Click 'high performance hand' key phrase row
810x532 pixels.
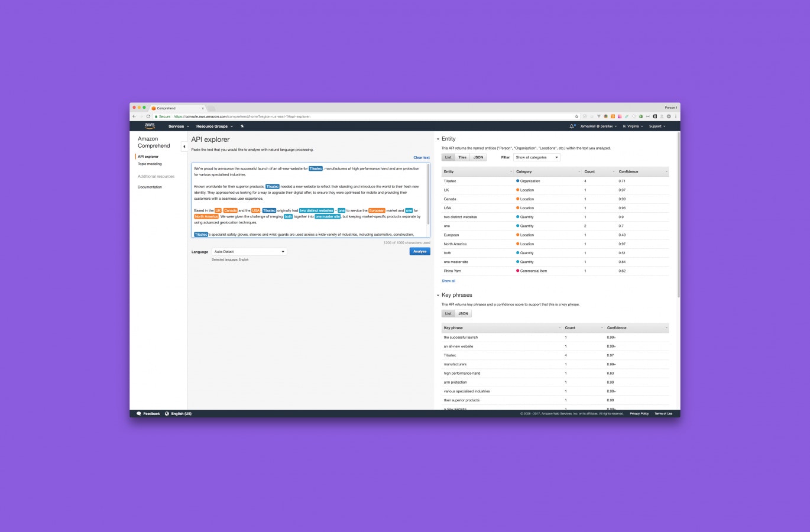555,373
